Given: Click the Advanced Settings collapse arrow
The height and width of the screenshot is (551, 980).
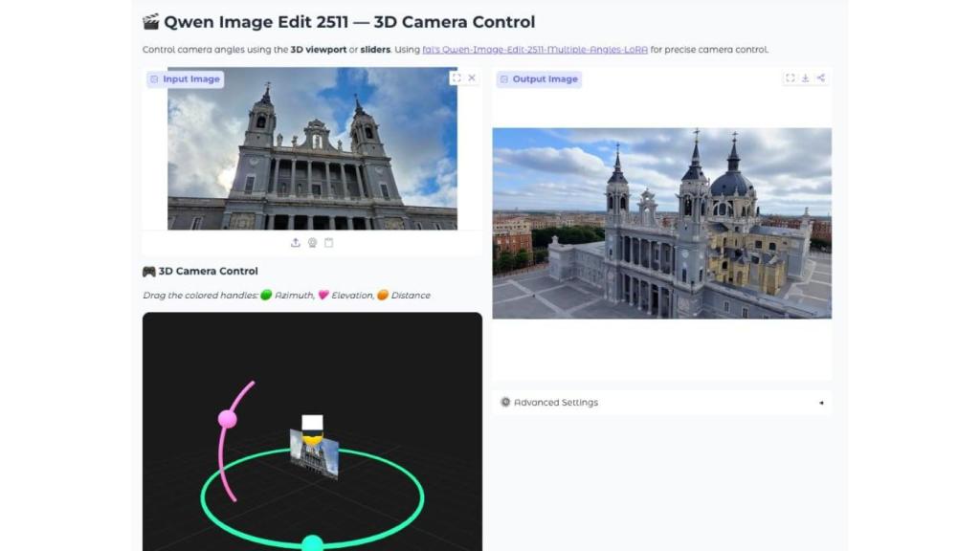Looking at the screenshot, I should click(820, 403).
